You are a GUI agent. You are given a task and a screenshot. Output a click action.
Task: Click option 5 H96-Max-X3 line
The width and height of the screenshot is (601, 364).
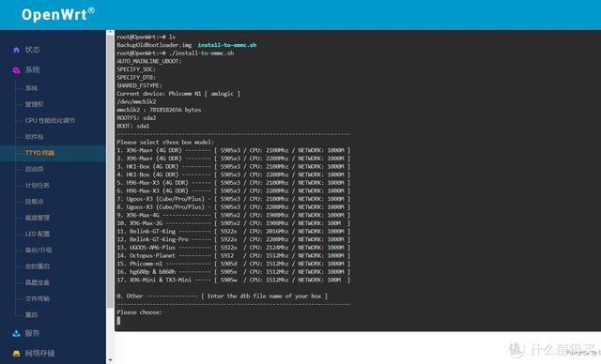[234, 183]
